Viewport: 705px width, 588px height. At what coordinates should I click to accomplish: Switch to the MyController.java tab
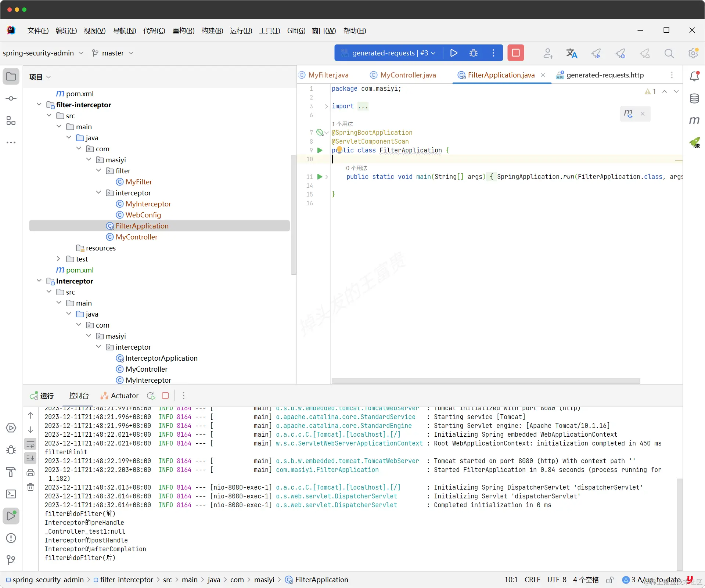point(403,75)
